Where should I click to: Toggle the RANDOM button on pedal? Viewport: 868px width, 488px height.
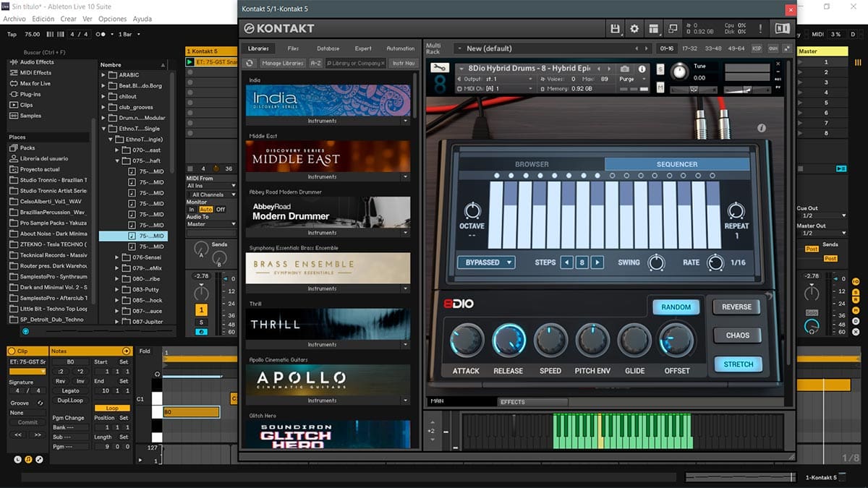676,307
